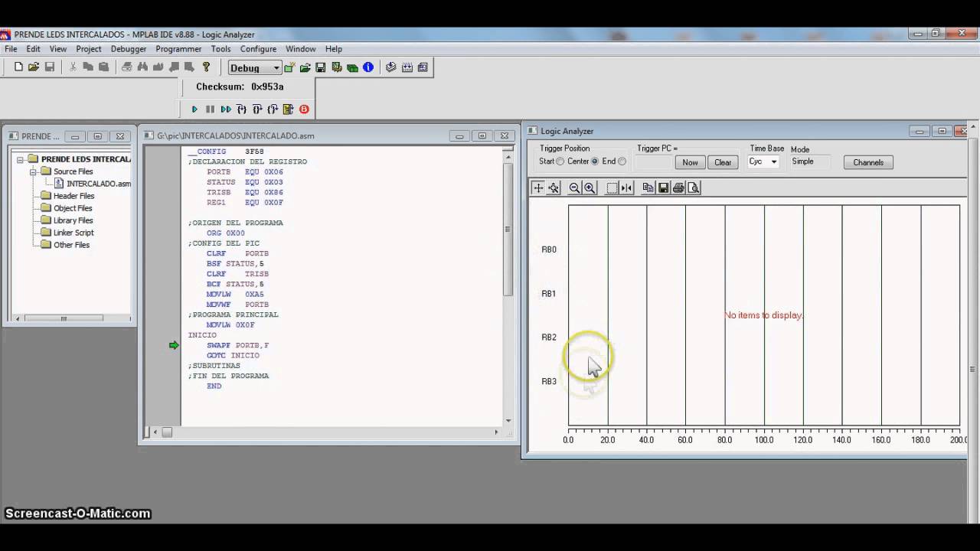The height and width of the screenshot is (551, 980).
Task: Open the File menu
Action: (x=11, y=49)
